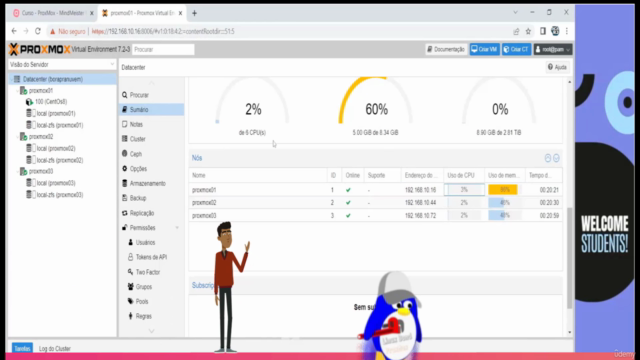Open the root@pam user dropdown
This screenshot has height=360, width=640.
tap(553, 49)
